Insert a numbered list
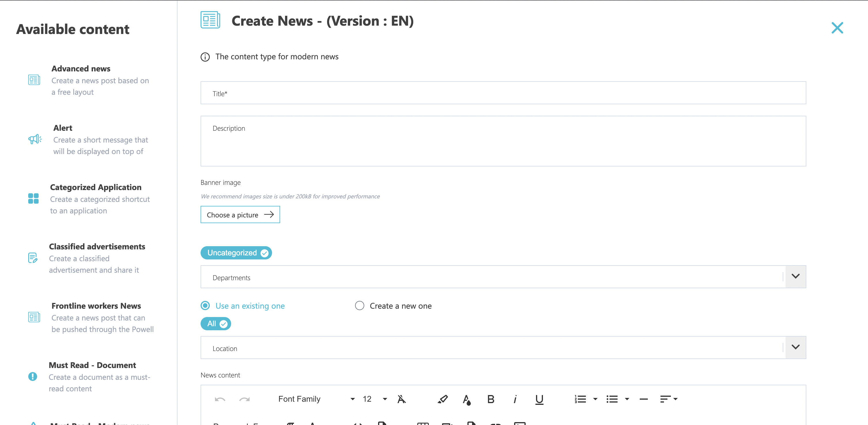 580,399
